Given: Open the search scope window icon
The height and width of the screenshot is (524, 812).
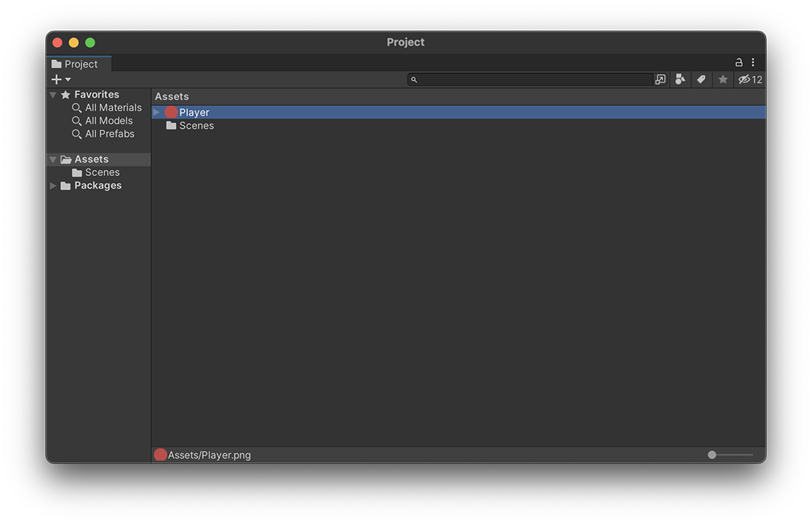Looking at the screenshot, I should 660,79.
